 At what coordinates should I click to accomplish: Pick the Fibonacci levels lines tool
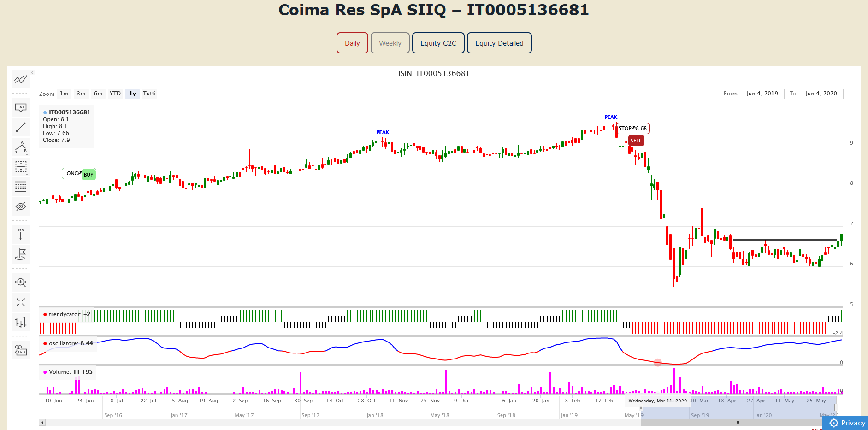tap(20, 187)
